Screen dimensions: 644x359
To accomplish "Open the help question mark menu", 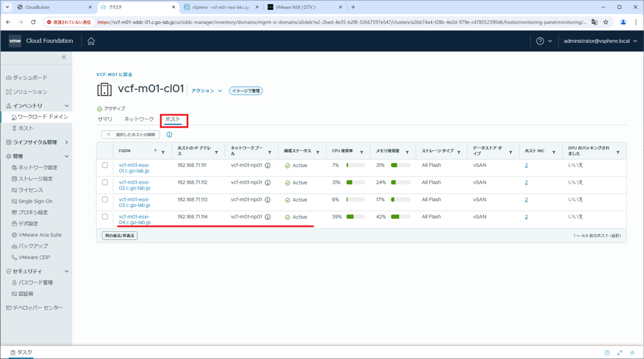I will pos(540,41).
